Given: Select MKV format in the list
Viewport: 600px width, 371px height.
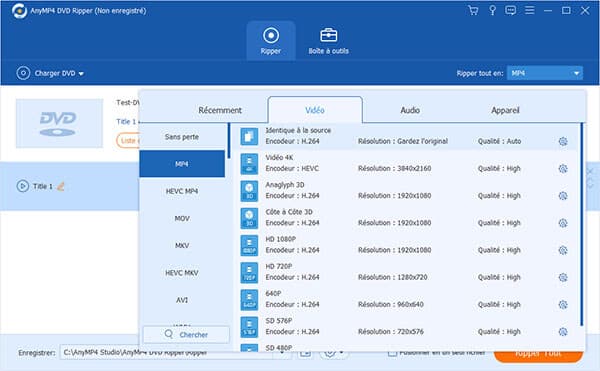Looking at the screenshot, I should [x=182, y=246].
